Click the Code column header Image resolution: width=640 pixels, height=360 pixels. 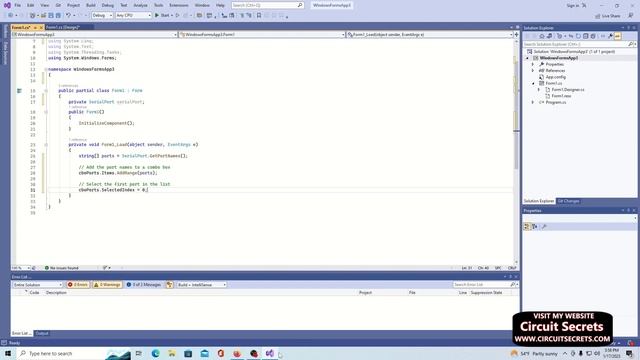pyautogui.click(x=34, y=293)
